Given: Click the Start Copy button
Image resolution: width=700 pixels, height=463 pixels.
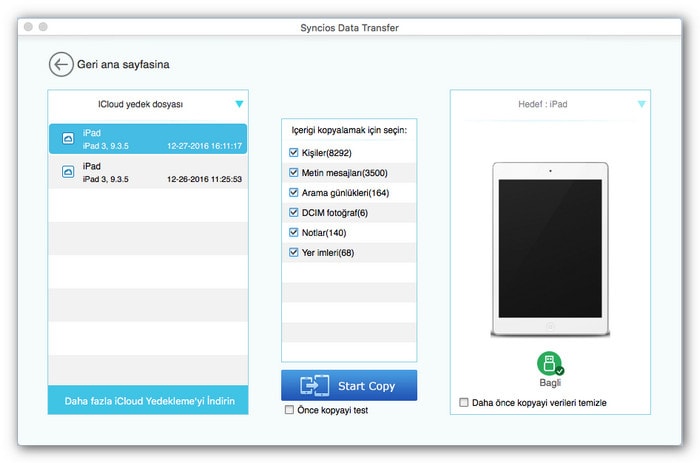Looking at the screenshot, I should coord(349,385).
